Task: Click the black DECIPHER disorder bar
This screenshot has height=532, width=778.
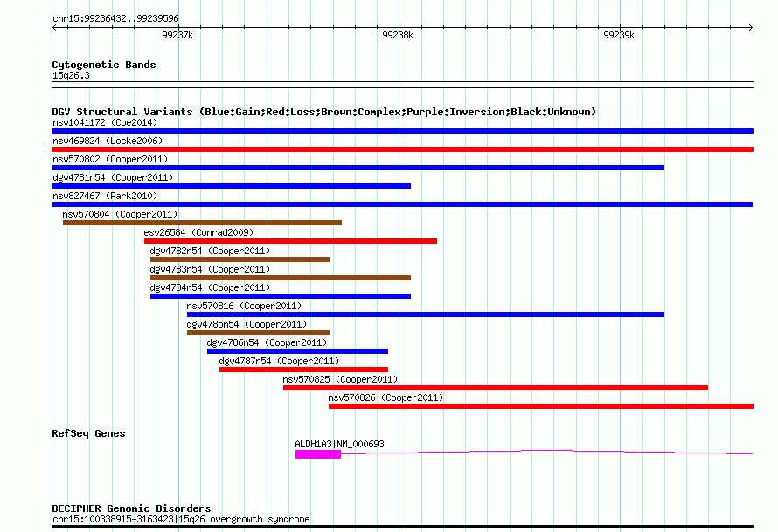Action: click(x=402, y=527)
